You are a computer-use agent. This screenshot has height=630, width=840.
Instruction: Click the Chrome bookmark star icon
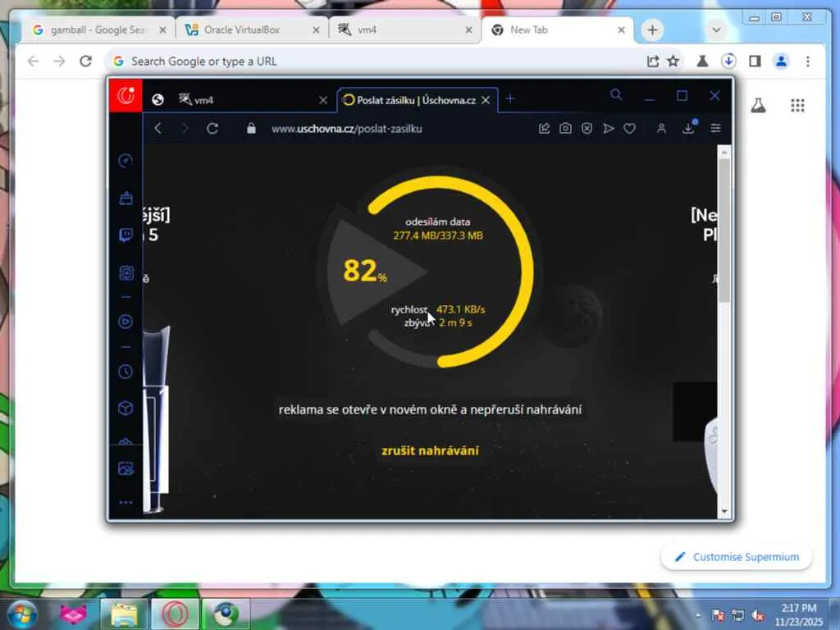673,62
